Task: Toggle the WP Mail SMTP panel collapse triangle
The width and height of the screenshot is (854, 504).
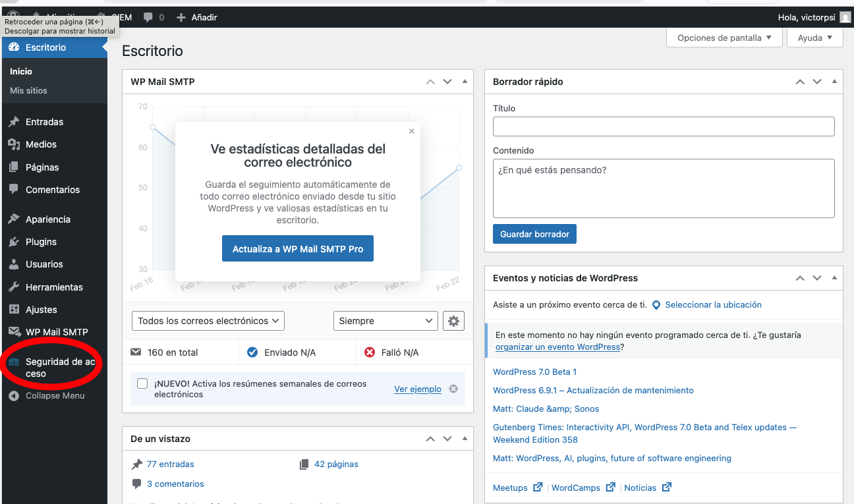Action: click(465, 82)
